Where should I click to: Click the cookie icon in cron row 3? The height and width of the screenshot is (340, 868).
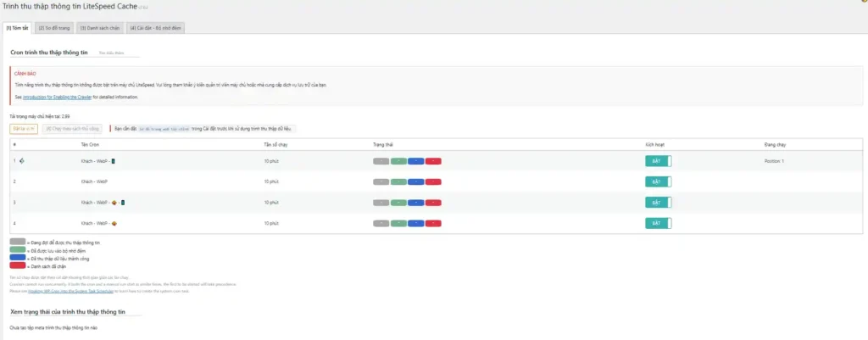pos(114,203)
